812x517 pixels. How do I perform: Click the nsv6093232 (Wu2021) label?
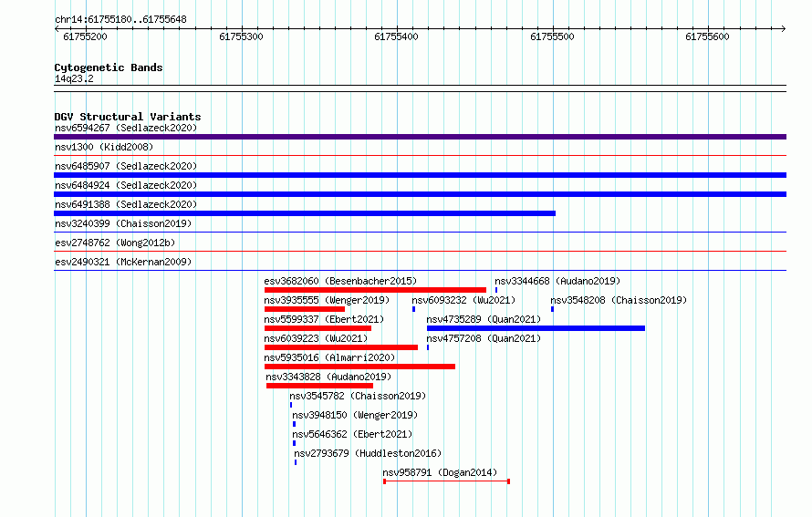tap(463, 300)
